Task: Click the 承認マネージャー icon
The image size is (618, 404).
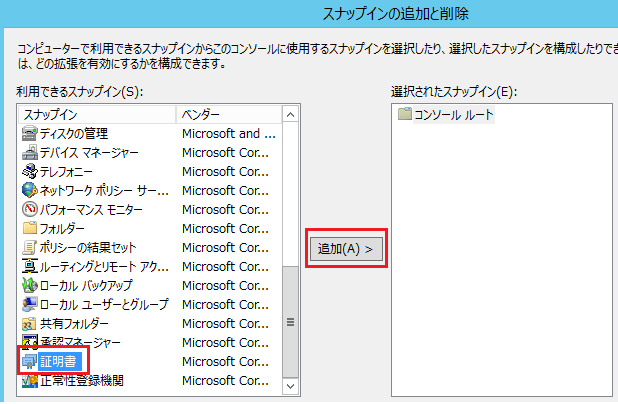Action: [x=30, y=343]
